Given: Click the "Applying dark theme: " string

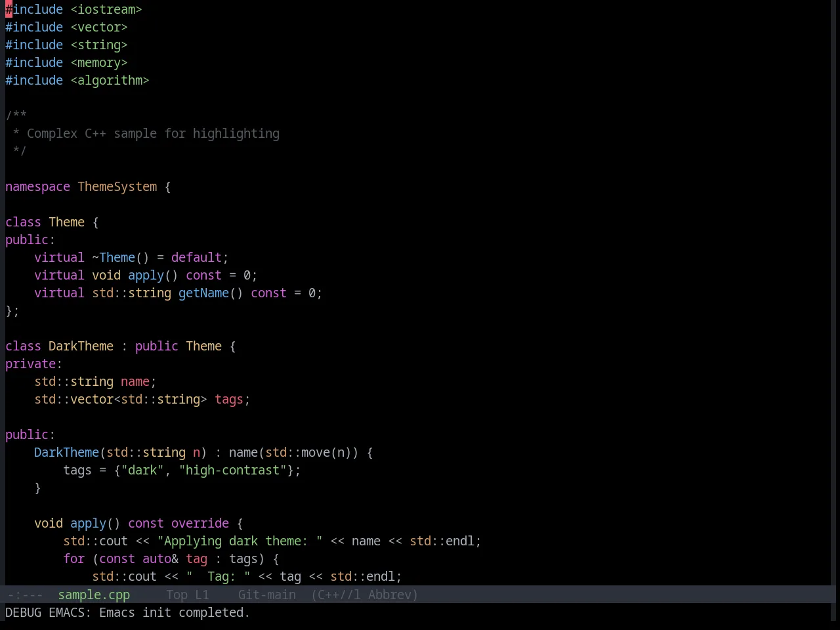Looking at the screenshot, I should point(240,541).
